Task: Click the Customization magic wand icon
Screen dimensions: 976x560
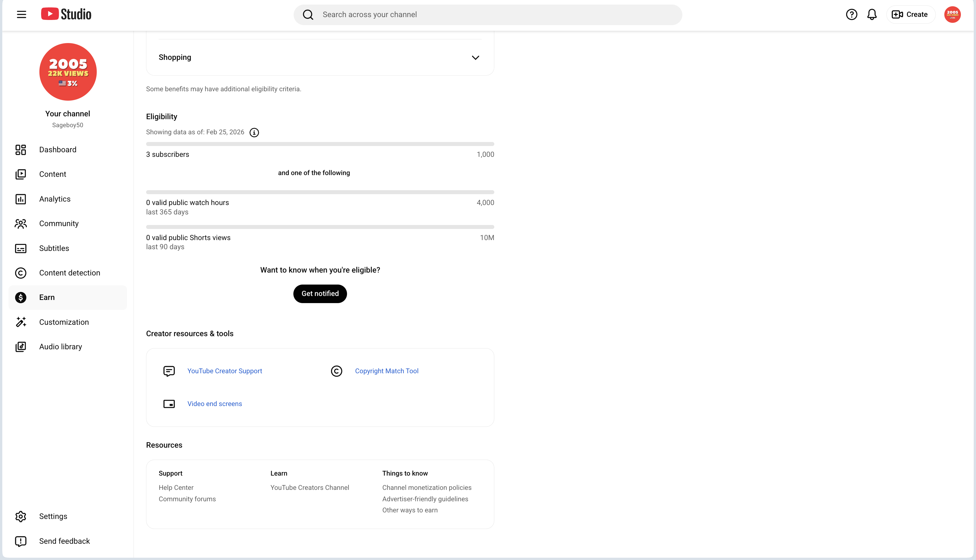Action: (x=21, y=322)
